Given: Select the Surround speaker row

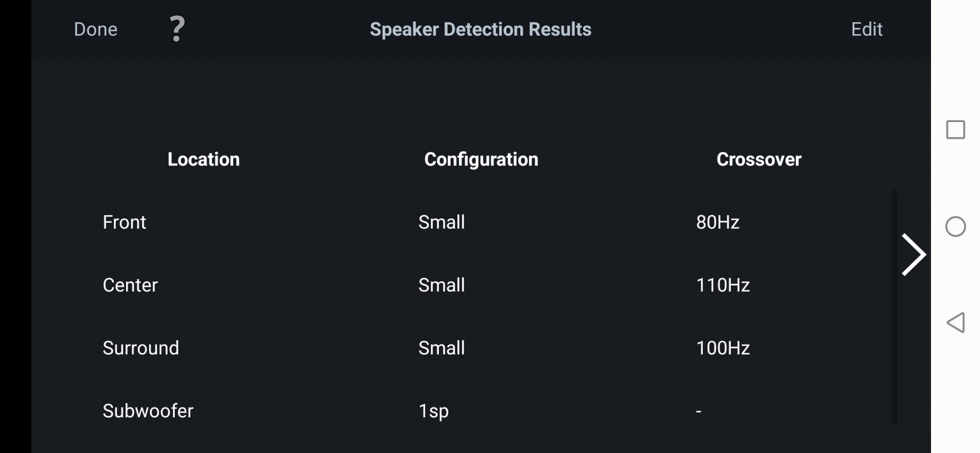Looking at the screenshot, I should coord(141,348).
